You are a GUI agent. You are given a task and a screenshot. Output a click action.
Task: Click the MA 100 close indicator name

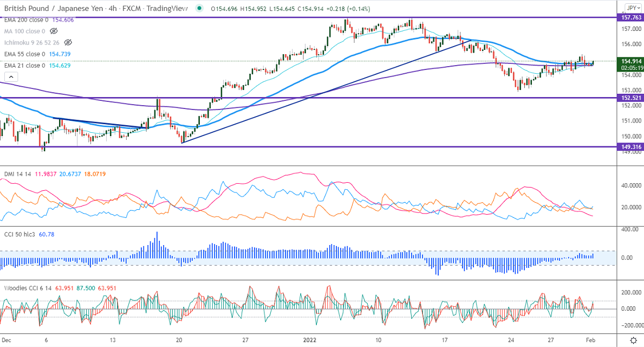click(24, 31)
